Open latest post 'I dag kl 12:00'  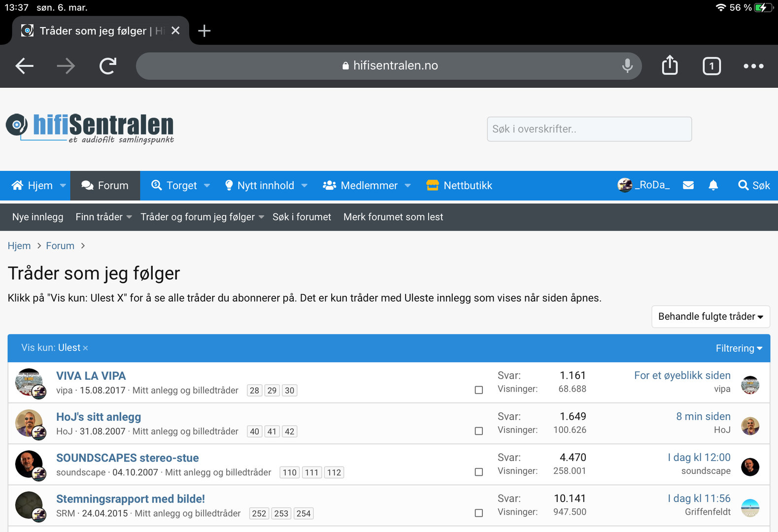699,457
